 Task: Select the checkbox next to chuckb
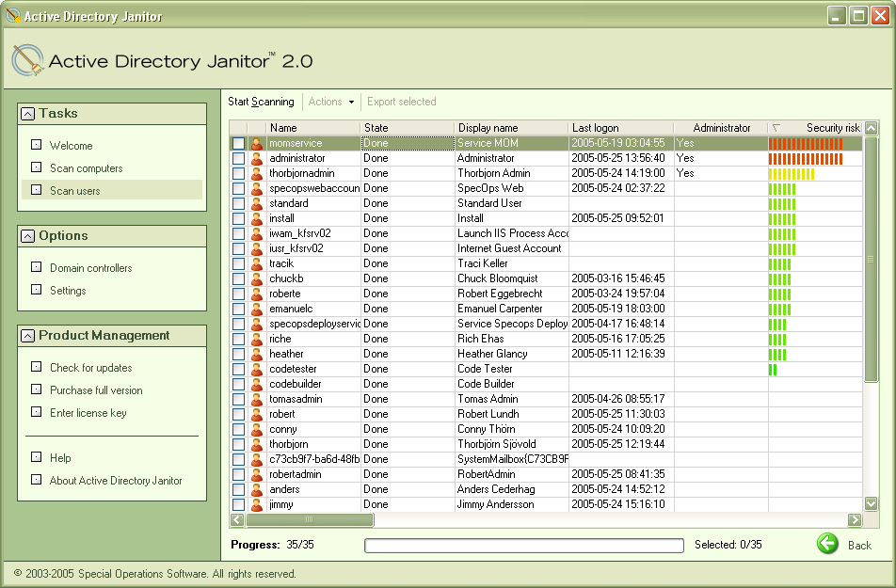tap(238, 278)
